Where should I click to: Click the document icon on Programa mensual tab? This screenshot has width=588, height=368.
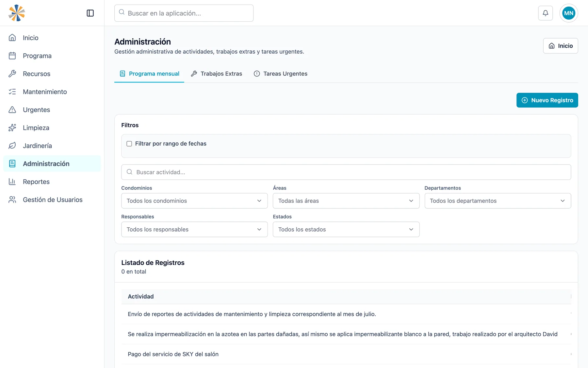tap(122, 74)
